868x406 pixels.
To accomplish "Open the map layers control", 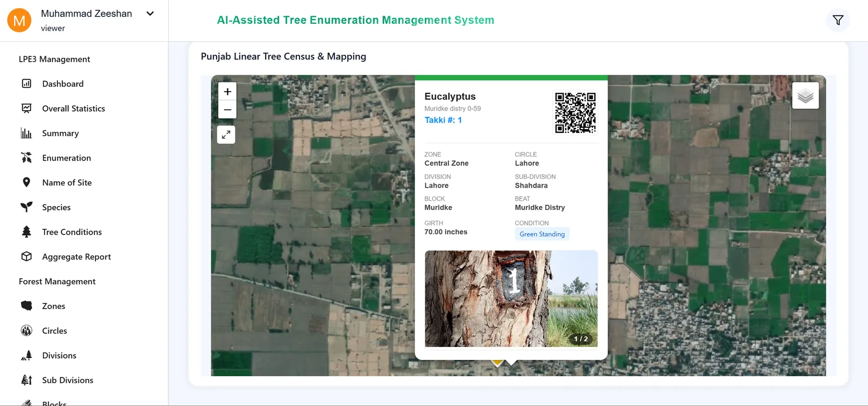I will (806, 96).
